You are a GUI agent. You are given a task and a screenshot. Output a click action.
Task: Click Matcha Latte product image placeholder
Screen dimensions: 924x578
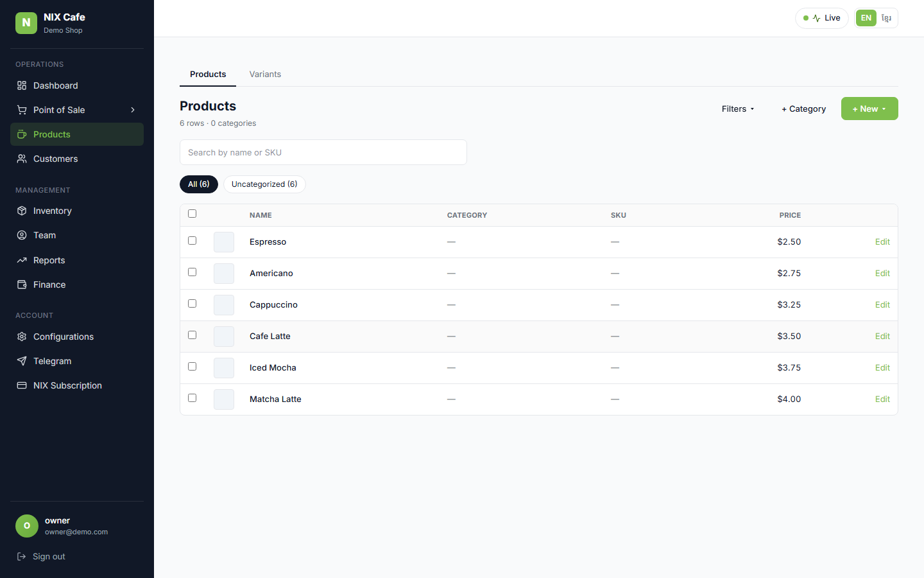(224, 399)
